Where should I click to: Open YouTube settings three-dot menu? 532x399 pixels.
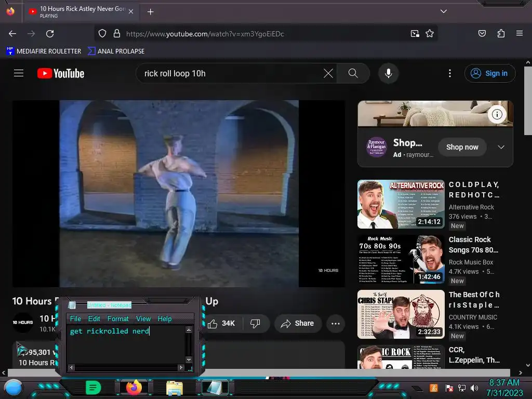[x=449, y=73]
